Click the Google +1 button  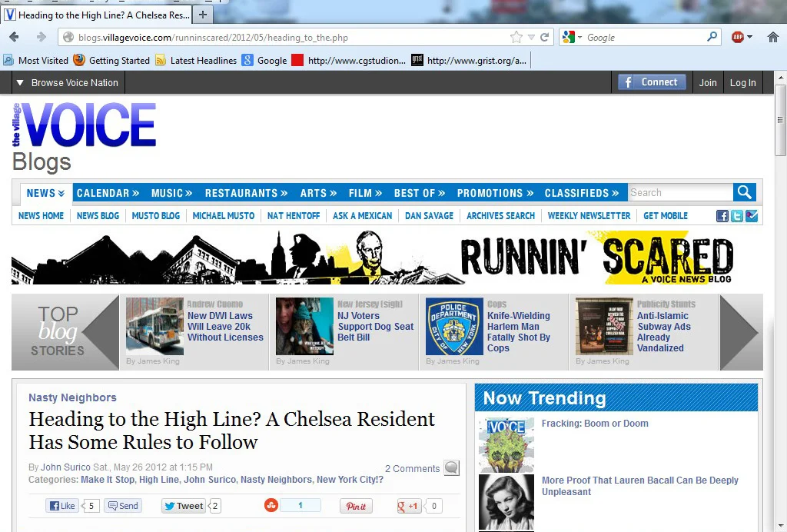pos(408,506)
